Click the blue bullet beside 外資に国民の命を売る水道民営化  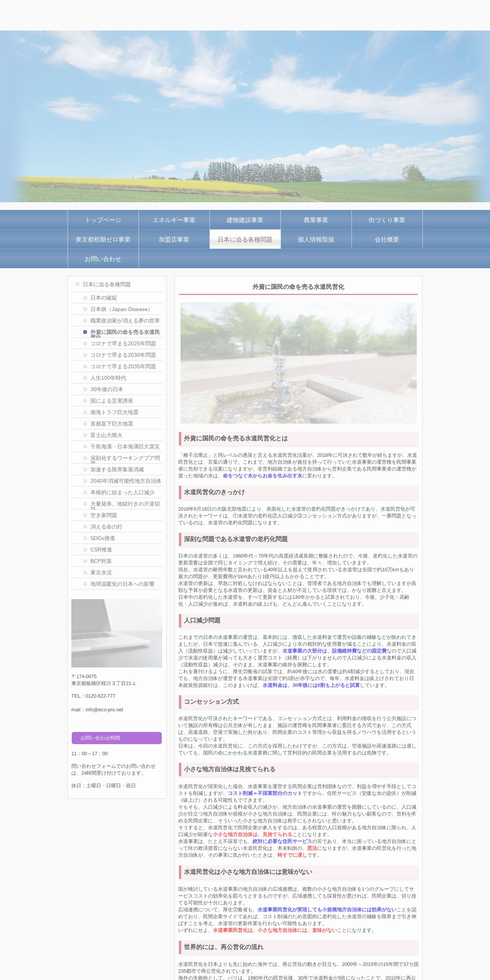click(x=85, y=332)
